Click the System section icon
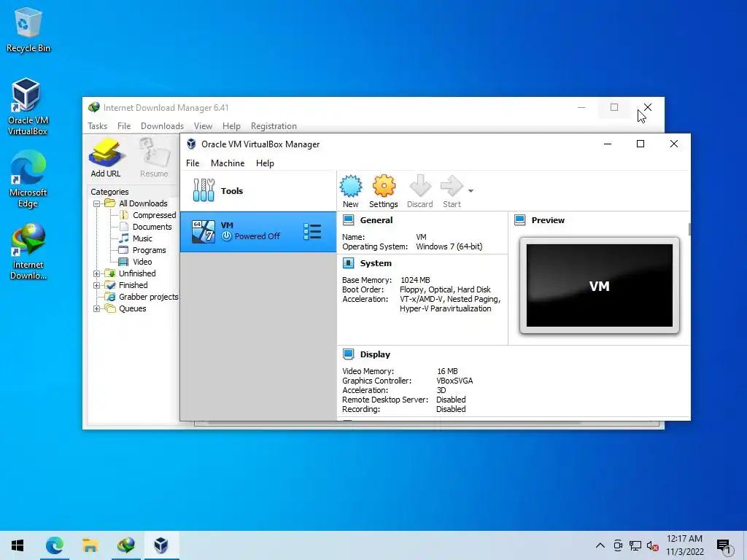747x560 pixels. point(348,263)
